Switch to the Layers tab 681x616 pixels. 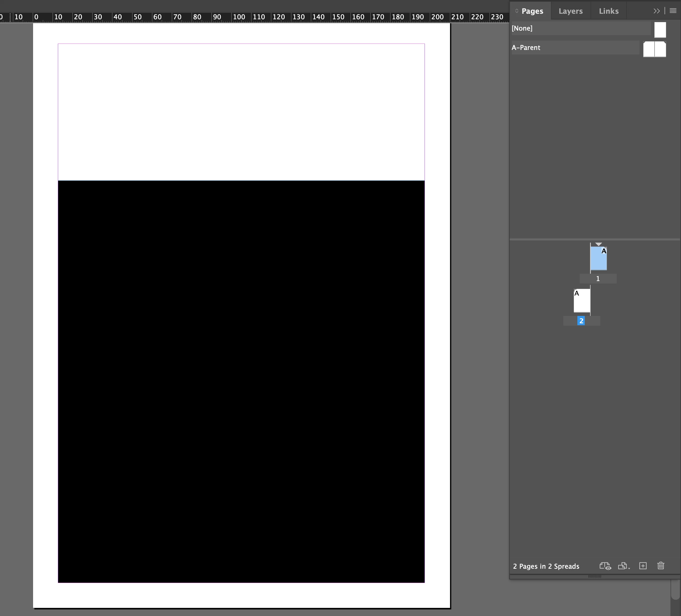[x=570, y=11]
